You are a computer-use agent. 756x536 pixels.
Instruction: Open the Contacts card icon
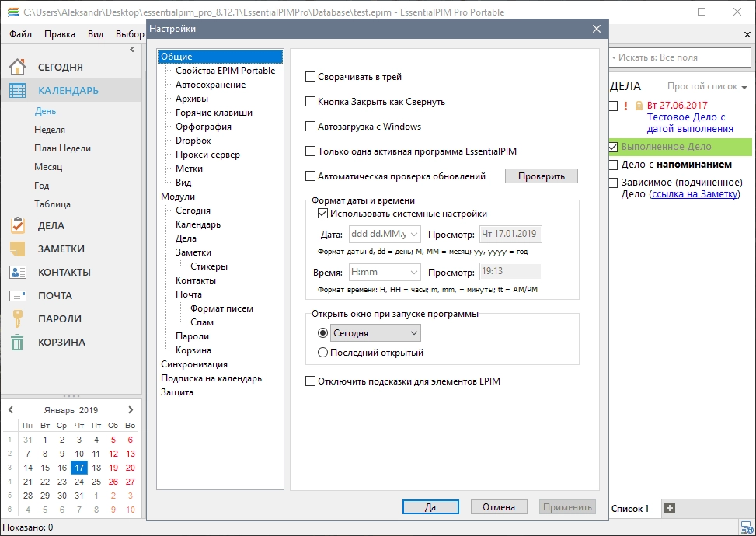(x=18, y=272)
